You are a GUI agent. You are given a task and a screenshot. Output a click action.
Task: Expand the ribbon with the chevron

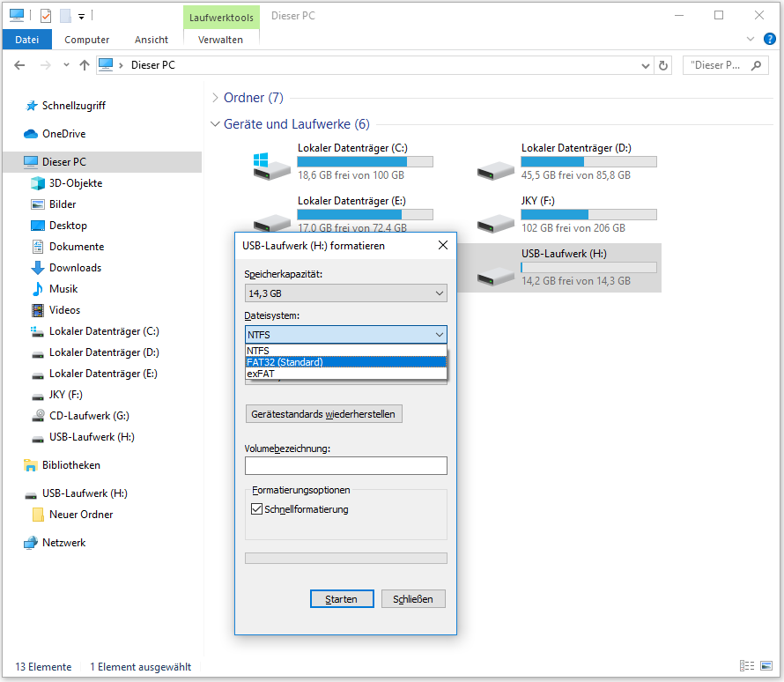tap(750, 39)
